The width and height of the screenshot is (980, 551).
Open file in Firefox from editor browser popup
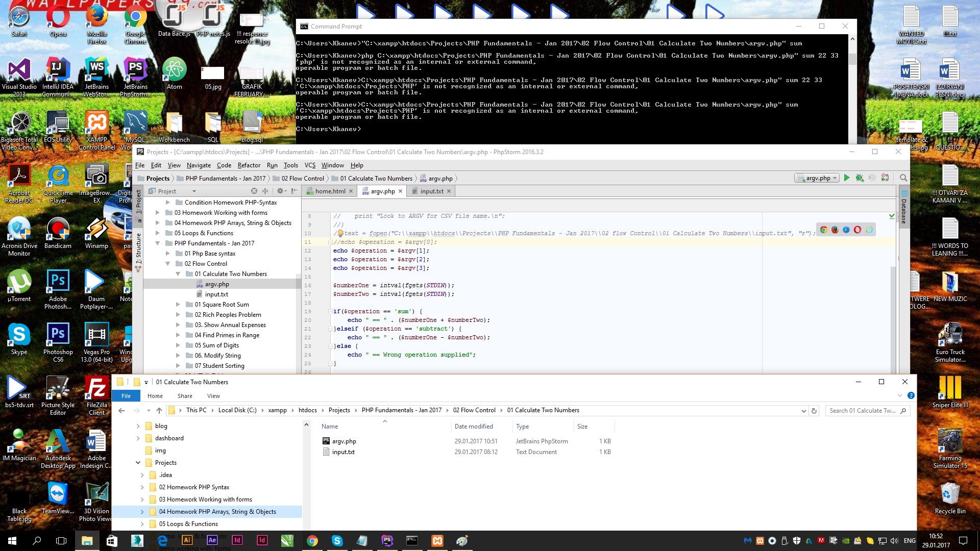835,230
